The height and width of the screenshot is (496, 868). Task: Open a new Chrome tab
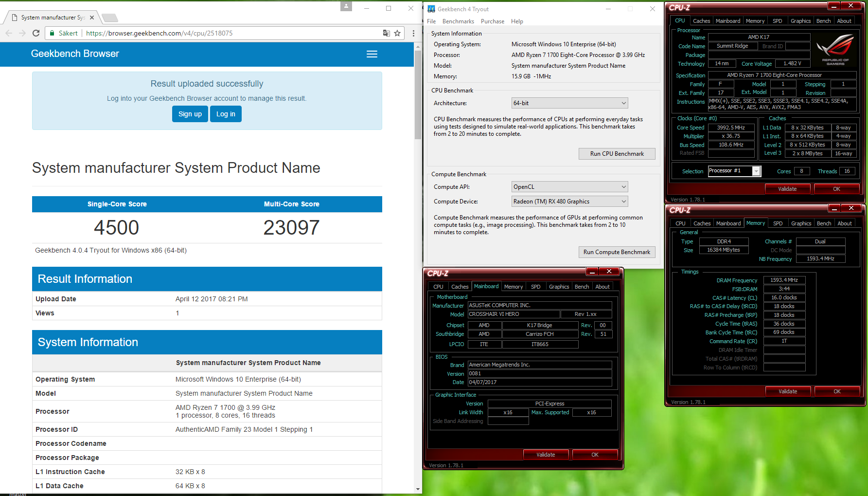click(x=110, y=18)
